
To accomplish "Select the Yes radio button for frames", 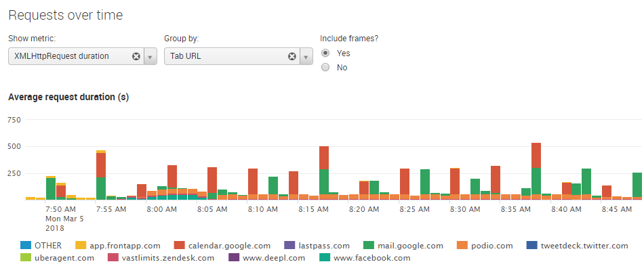I will pyautogui.click(x=325, y=53).
